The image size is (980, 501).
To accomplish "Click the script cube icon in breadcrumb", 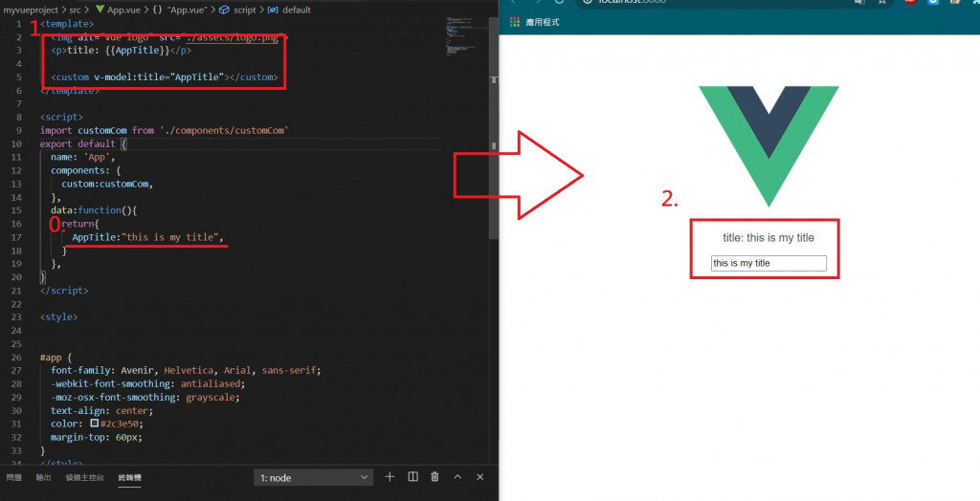I will tap(224, 10).
